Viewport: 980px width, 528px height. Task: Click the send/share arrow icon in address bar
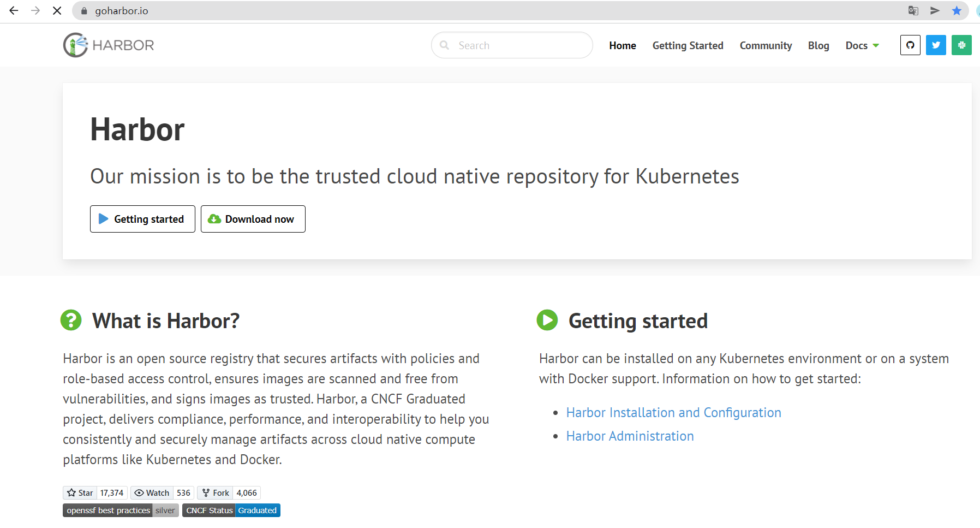click(935, 10)
